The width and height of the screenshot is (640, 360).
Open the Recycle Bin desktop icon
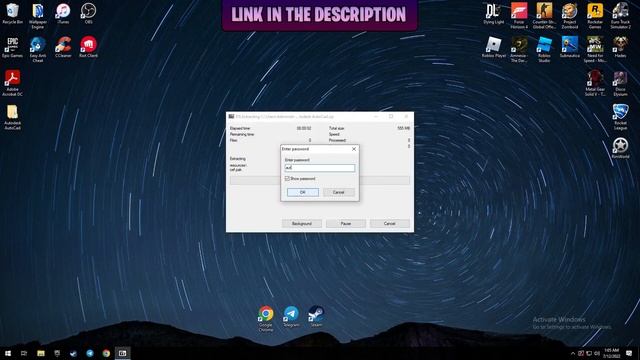coord(12,14)
